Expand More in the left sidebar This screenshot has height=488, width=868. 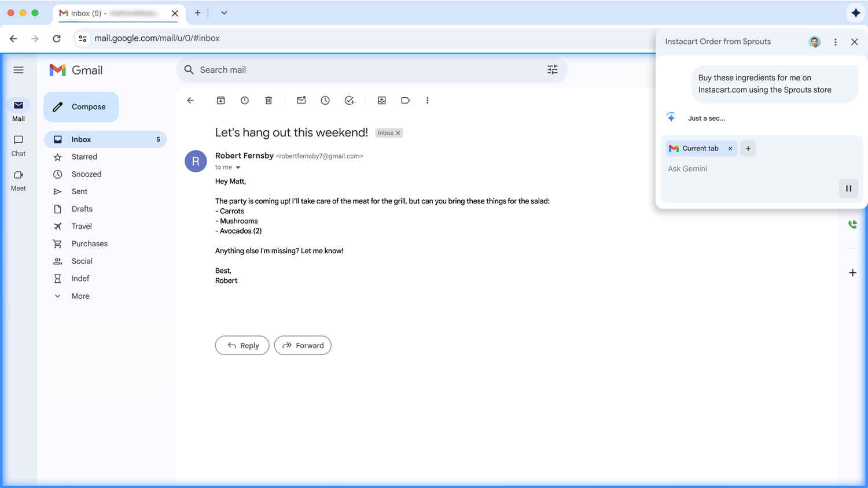click(80, 296)
